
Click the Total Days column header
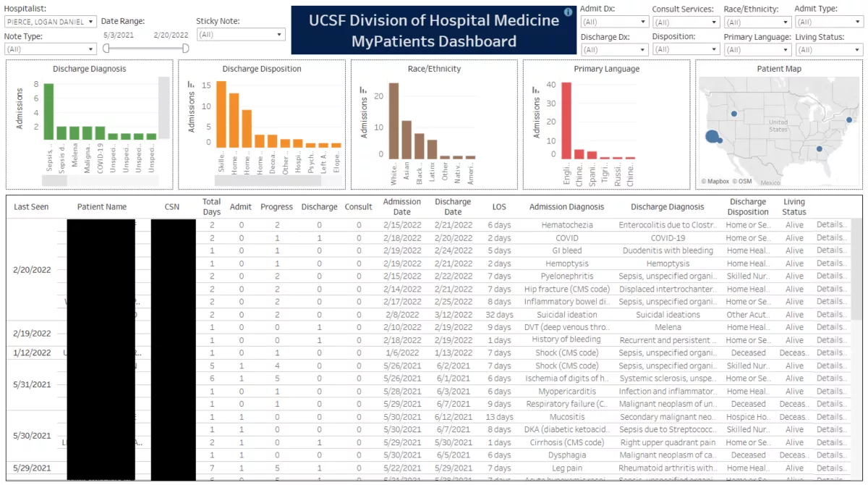click(x=211, y=207)
